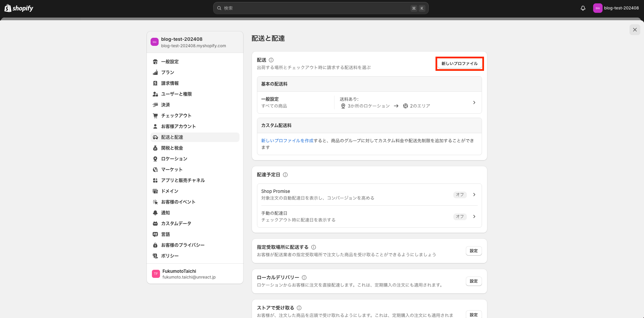Open 一般設定 in settings sidebar
644x318 pixels.
click(195, 62)
